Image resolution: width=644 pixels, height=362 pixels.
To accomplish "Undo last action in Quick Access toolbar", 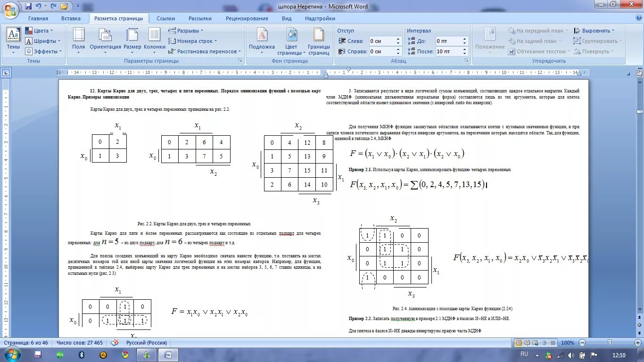I will (x=38, y=7).
